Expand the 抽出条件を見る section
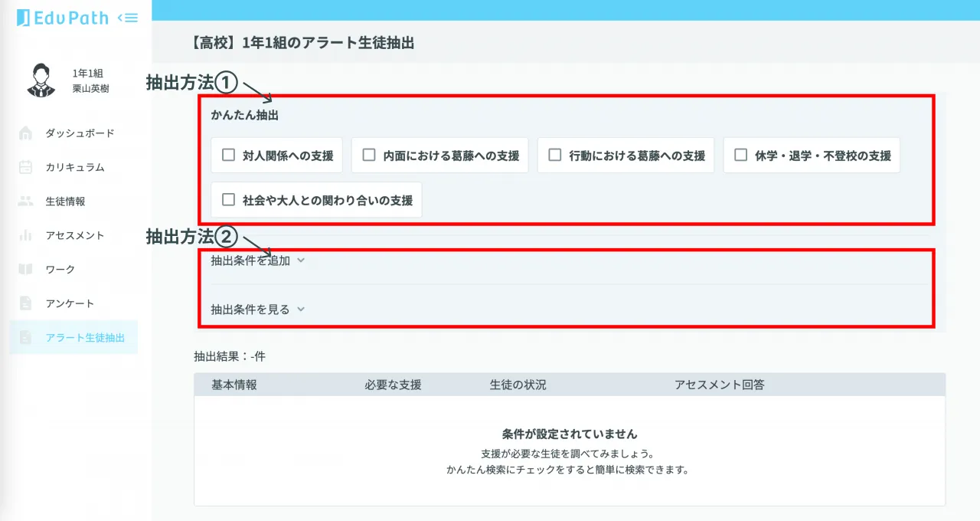 pos(258,310)
